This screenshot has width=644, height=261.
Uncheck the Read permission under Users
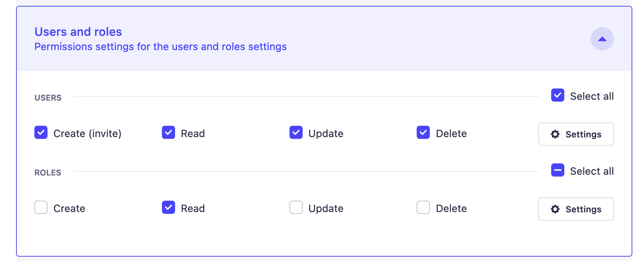pyautogui.click(x=168, y=133)
